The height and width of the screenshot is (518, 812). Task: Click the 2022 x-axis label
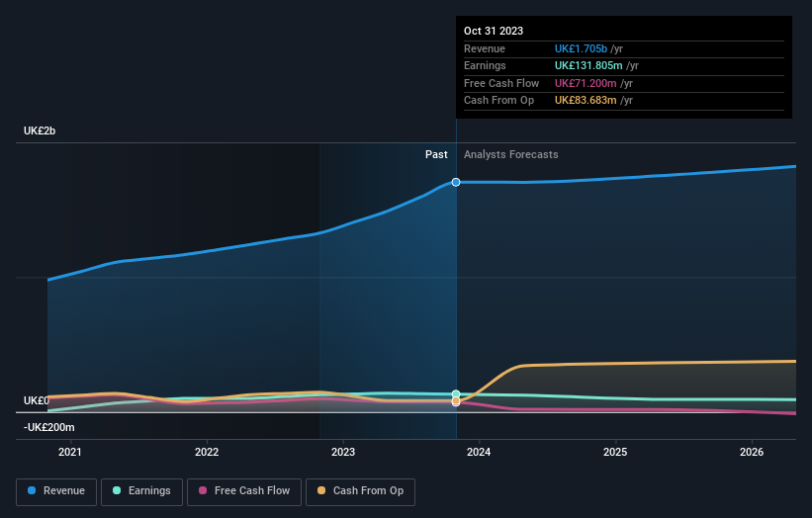click(207, 452)
